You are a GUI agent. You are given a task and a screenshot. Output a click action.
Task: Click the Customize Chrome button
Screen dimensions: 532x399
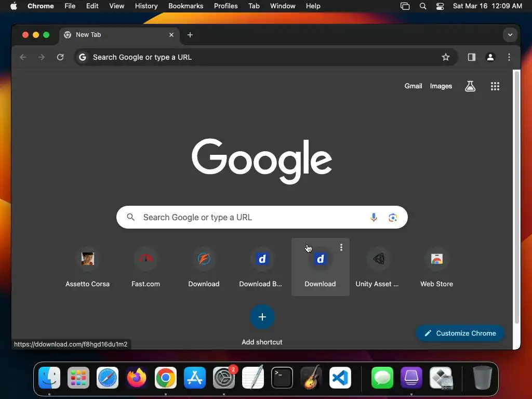point(460,333)
